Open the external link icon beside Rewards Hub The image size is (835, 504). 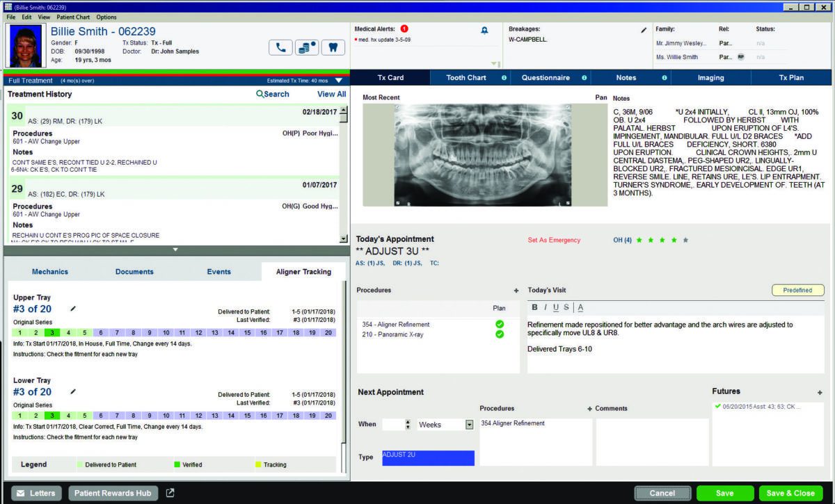pyautogui.click(x=170, y=493)
